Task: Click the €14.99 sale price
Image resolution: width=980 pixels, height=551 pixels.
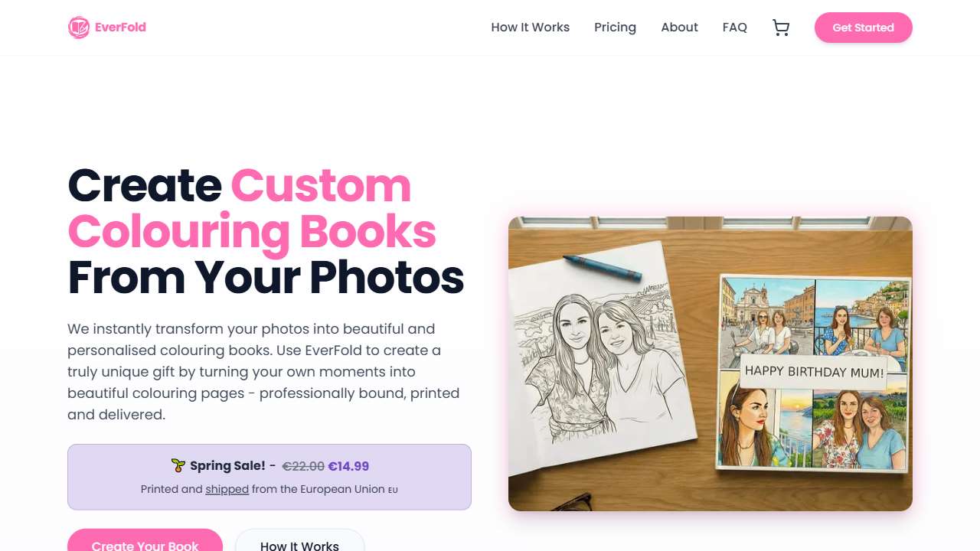Action: pyautogui.click(x=348, y=465)
